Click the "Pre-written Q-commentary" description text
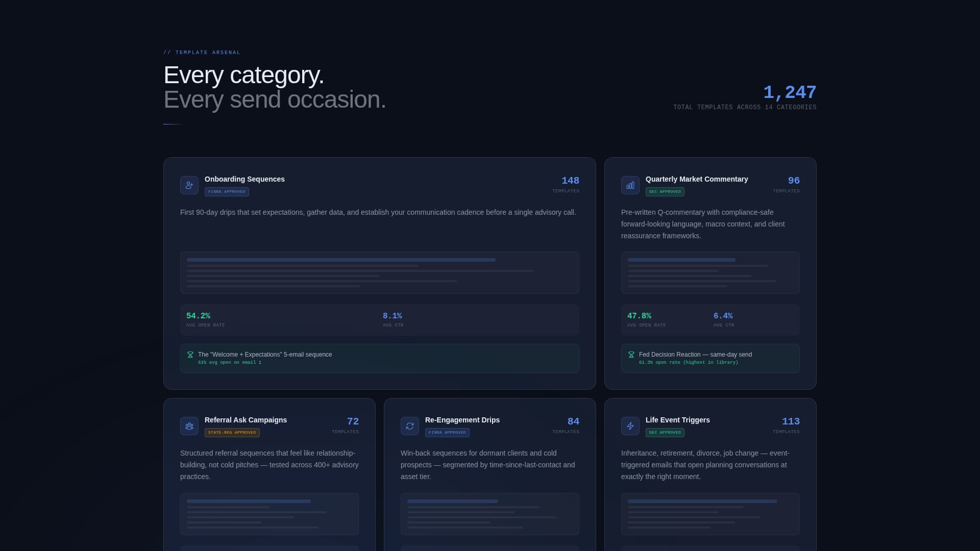 point(703,224)
